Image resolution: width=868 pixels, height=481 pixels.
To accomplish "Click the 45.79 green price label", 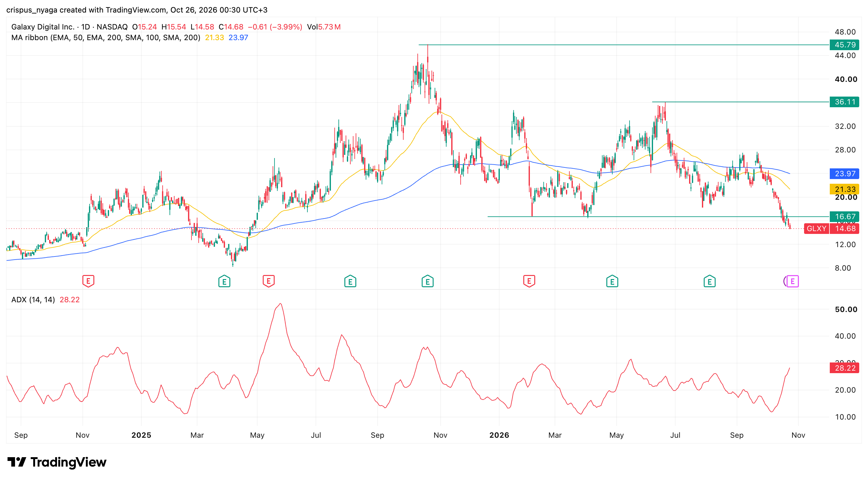I will pyautogui.click(x=844, y=45).
